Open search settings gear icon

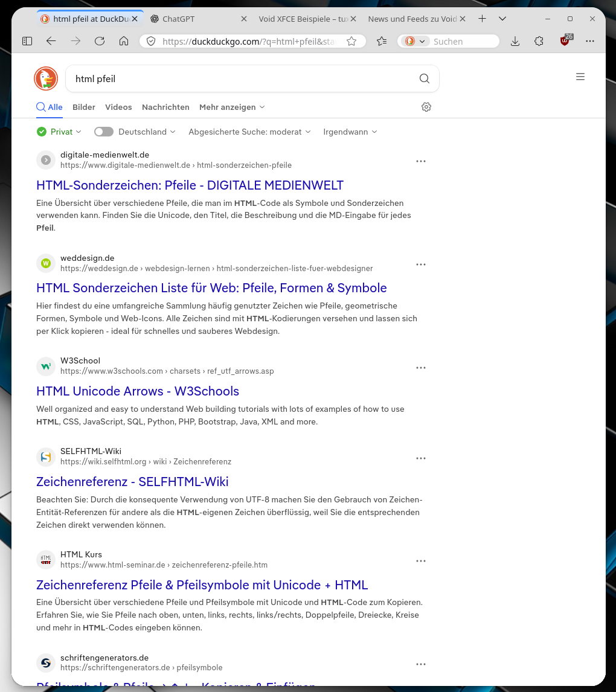[x=426, y=107]
